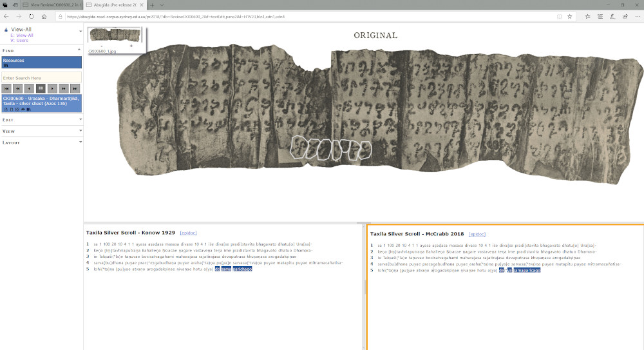Expand the Layout panel
This screenshot has width=644, height=350.
(x=79, y=142)
